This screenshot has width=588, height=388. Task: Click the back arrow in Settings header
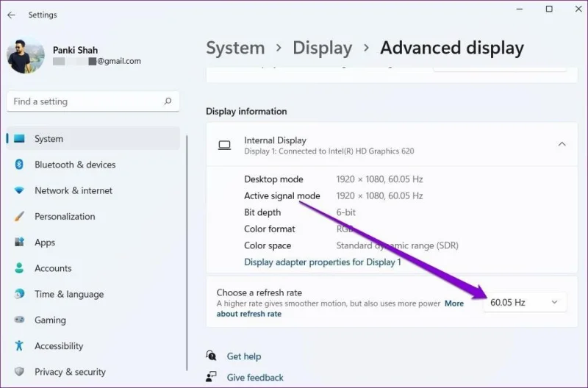click(x=11, y=15)
